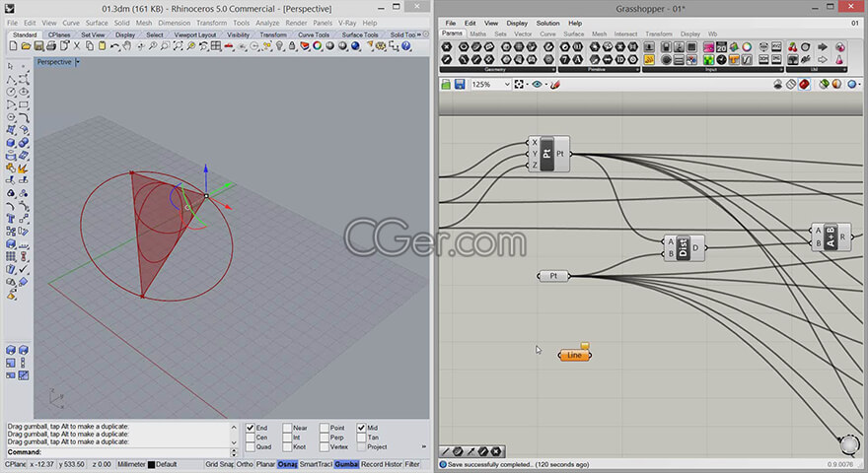
Task: Click the Rhino Help question mark icon
Action: tap(405, 46)
